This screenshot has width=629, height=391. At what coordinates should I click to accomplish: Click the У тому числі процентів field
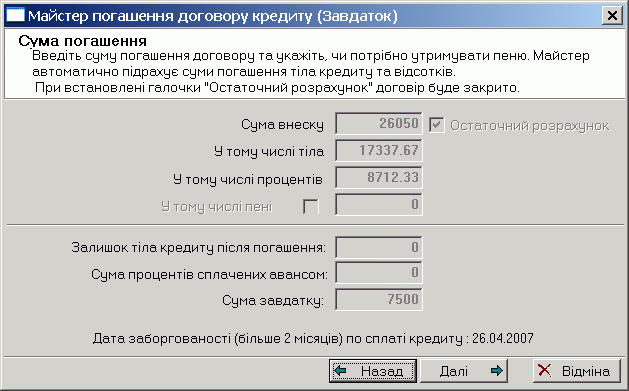click(x=379, y=177)
